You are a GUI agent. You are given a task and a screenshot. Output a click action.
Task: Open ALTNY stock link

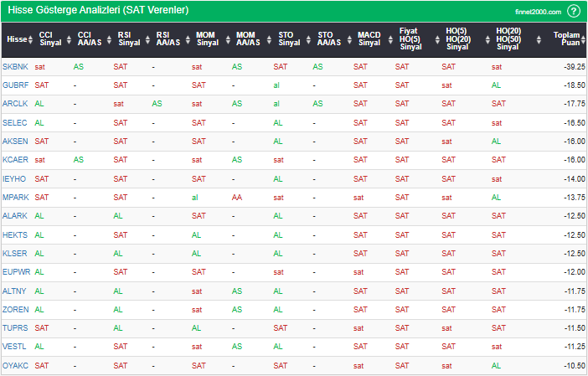coord(14,291)
